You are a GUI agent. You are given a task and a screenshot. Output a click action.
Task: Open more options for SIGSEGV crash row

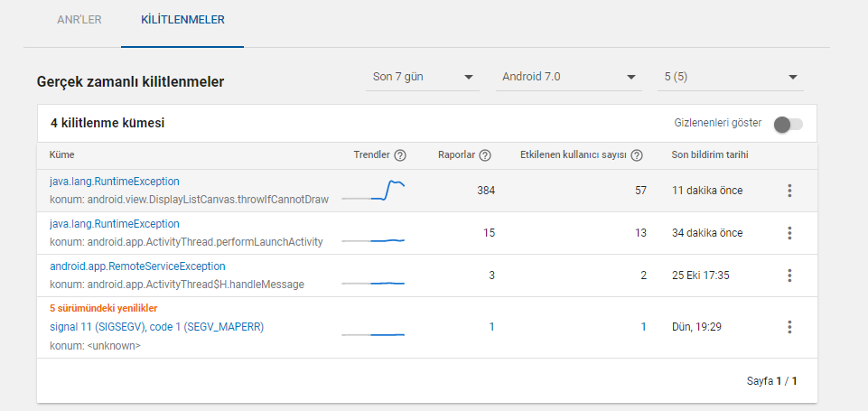coord(789,327)
